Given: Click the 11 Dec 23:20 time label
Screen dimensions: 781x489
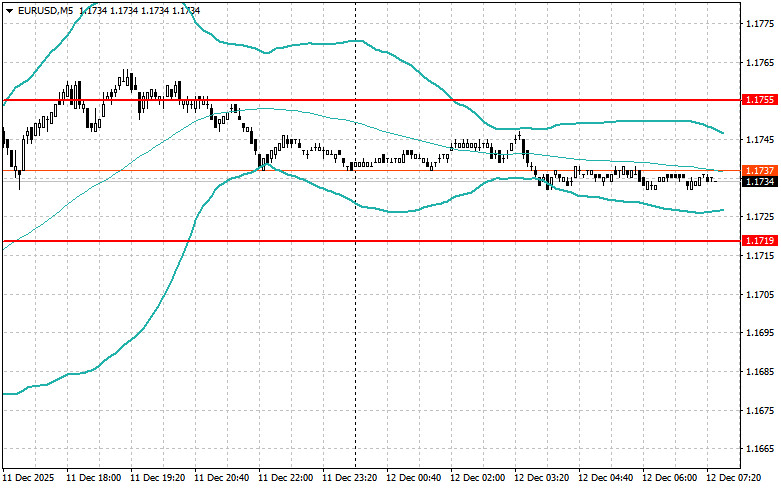Looking at the screenshot, I should [x=350, y=478].
